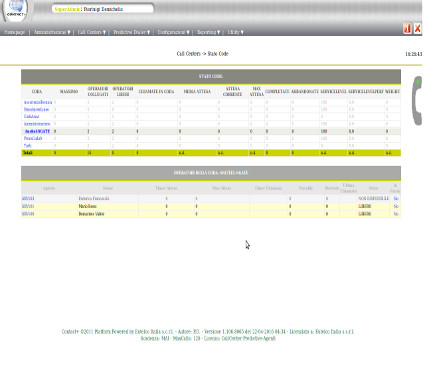Open the last queue link above the Totali row
The image size is (425, 367).
click(27, 146)
